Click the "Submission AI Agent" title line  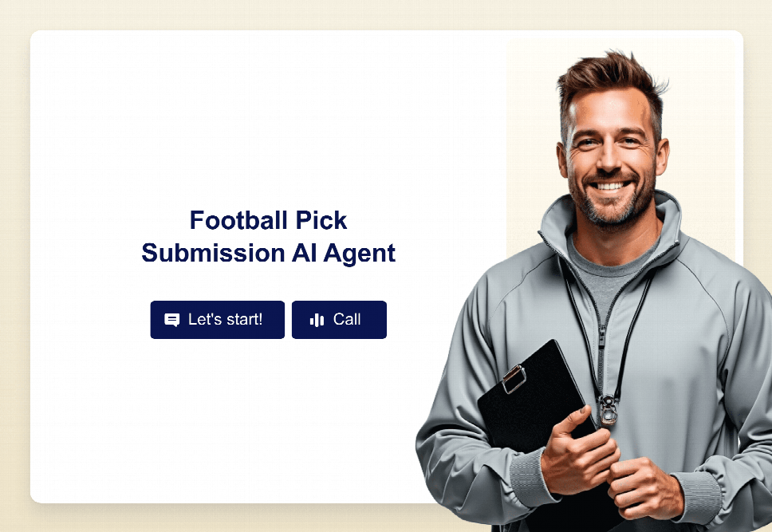pyautogui.click(x=268, y=253)
